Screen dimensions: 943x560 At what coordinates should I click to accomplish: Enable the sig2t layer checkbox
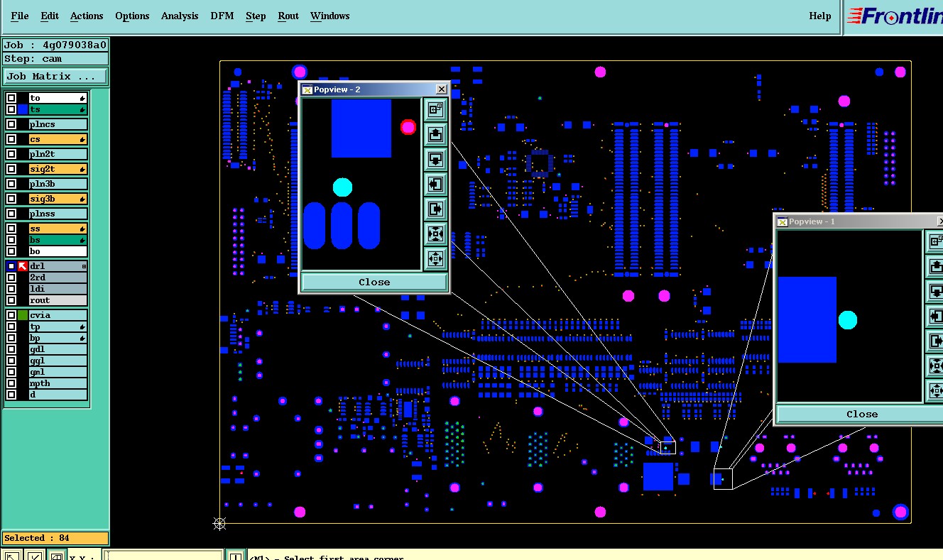pos(11,169)
